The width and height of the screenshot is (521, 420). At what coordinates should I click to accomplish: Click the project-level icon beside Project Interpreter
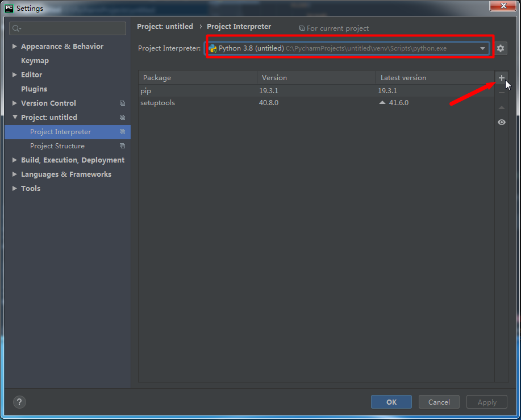click(x=122, y=132)
